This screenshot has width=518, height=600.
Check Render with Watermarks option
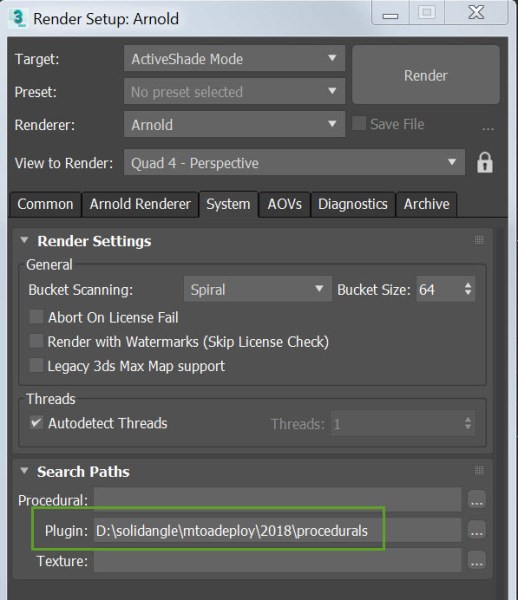[36, 341]
